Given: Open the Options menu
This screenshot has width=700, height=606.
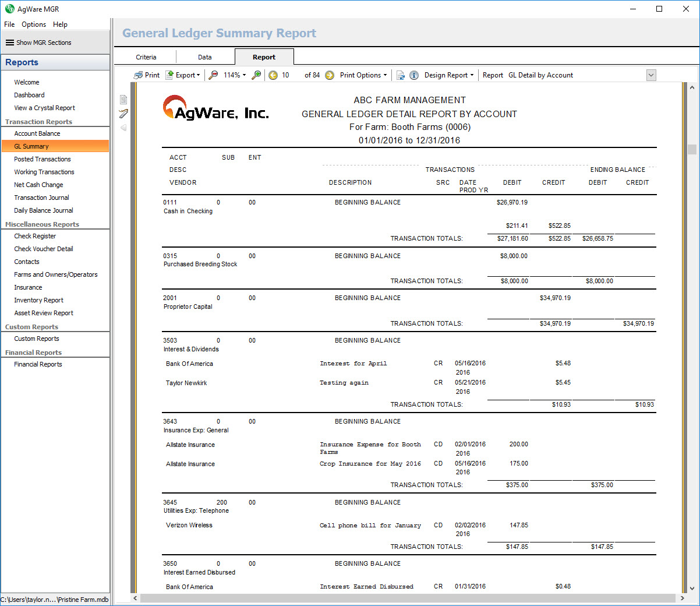Looking at the screenshot, I should pos(34,24).
